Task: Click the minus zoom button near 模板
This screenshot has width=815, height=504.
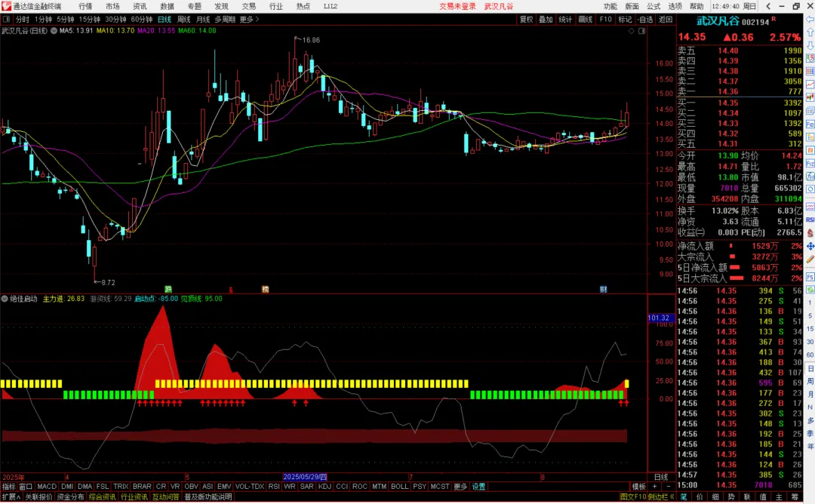Action: tap(669, 487)
